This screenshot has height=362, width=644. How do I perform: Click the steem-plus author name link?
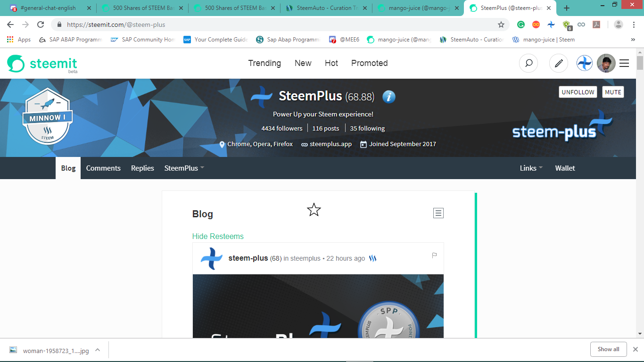[x=248, y=258]
